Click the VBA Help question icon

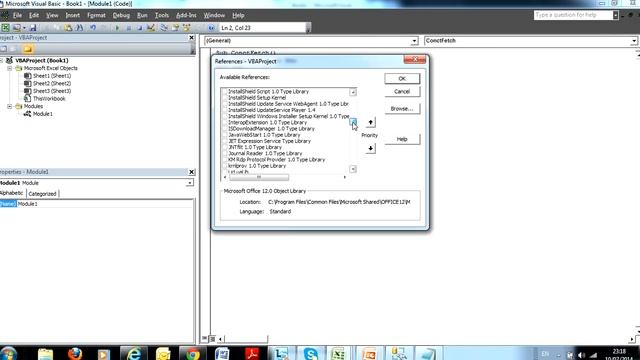point(211,28)
